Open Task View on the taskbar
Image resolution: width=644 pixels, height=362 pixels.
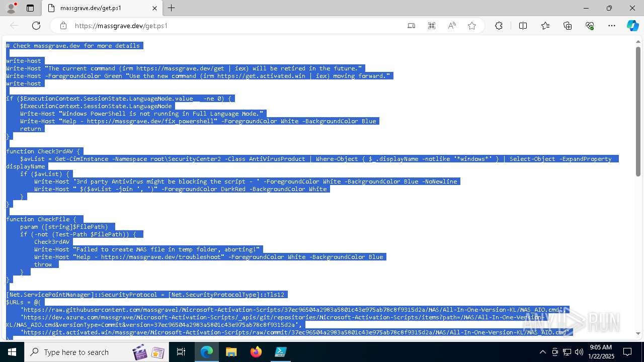click(x=181, y=352)
